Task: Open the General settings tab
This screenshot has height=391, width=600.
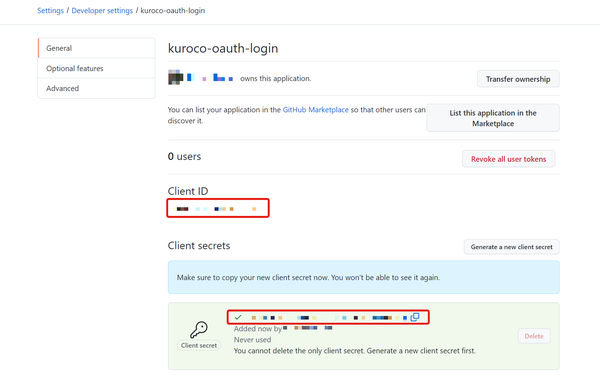Action: click(x=96, y=48)
